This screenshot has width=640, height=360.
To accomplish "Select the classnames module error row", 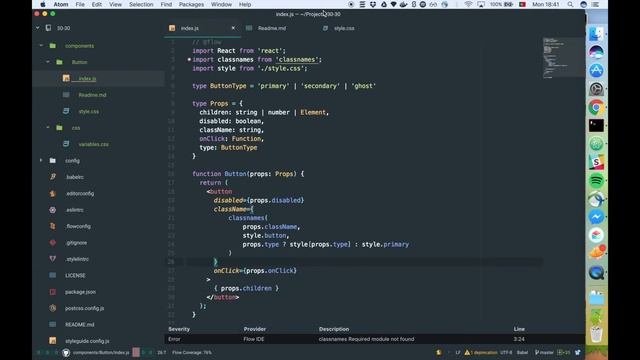I will [x=375, y=339].
